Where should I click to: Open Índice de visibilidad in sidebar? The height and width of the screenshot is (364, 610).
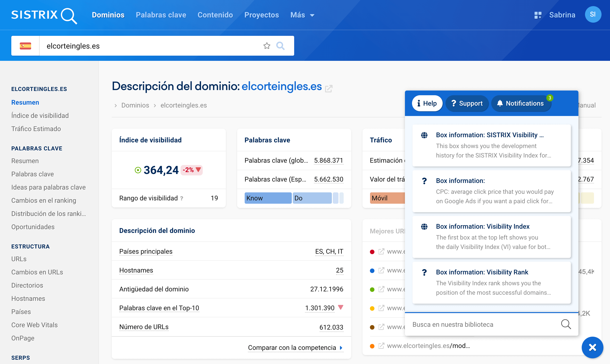[x=40, y=116]
